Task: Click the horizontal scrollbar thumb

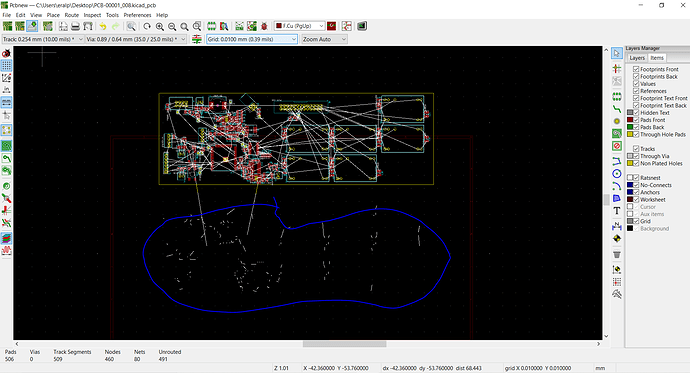Action: tap(345, 344)
